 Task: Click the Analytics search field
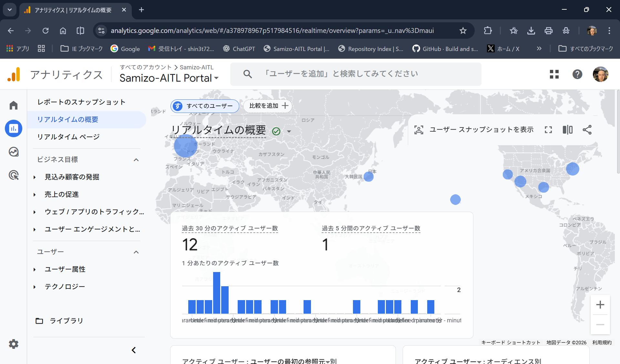(355, 74)
